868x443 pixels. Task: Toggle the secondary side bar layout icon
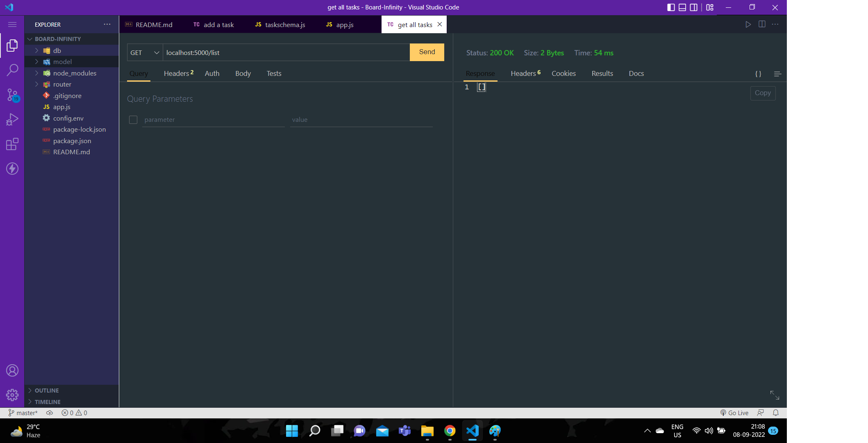coord(693,7)
